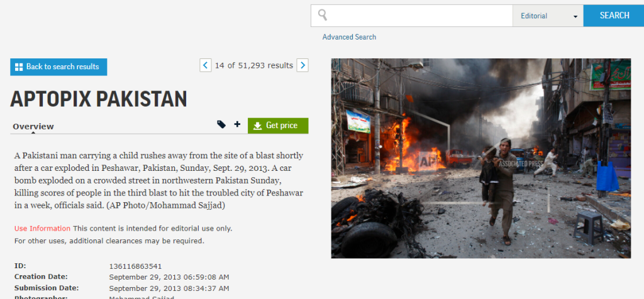Open the Peshawar blast photo preview
The image size is (644, 299).
click(x=480, y=158)
